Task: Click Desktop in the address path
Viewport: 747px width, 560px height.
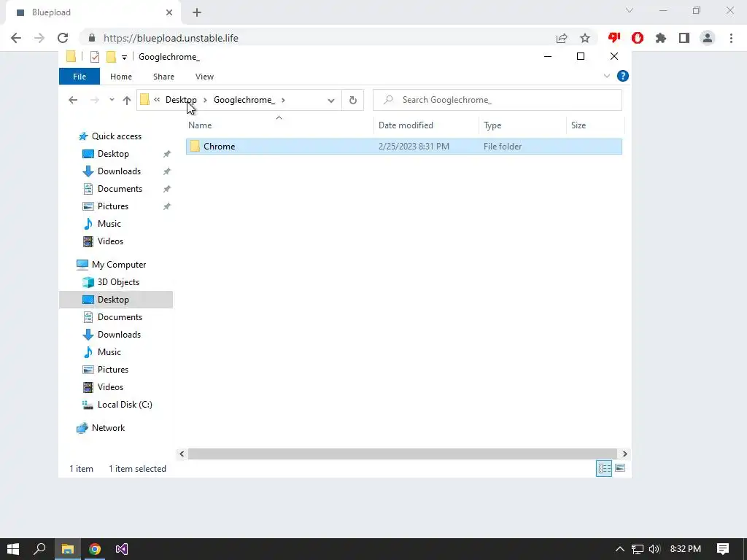Action: coord(181,99)
